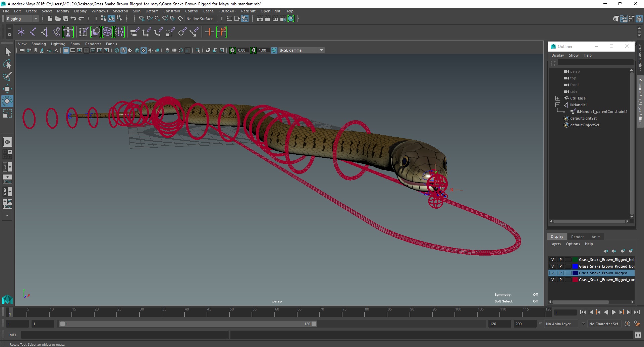Viewport: 644px width, 347px height.
Task: Toggle textured display in viewport
Action: (x=144, y=50)
